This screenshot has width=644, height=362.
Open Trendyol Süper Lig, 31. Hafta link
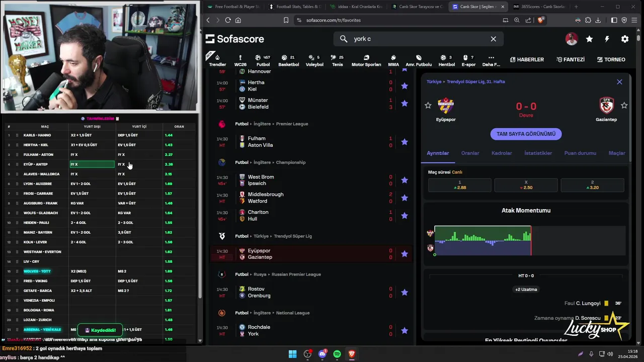click(x=476, y=81)
